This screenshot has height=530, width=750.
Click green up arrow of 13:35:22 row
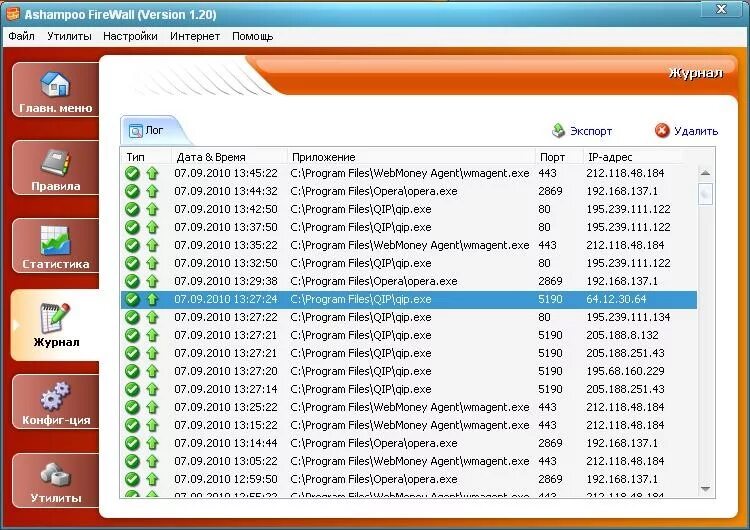[x=152, y=245]
